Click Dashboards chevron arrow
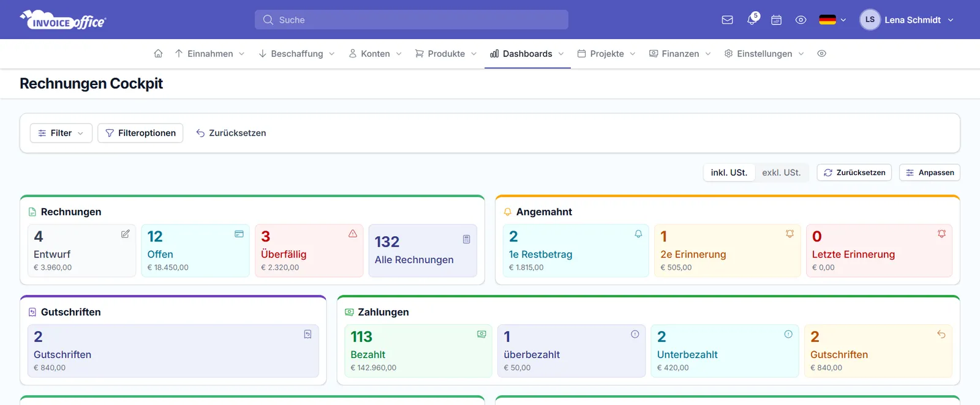Image resolution: width=980 pixels, height=405 pixels. 561,54
